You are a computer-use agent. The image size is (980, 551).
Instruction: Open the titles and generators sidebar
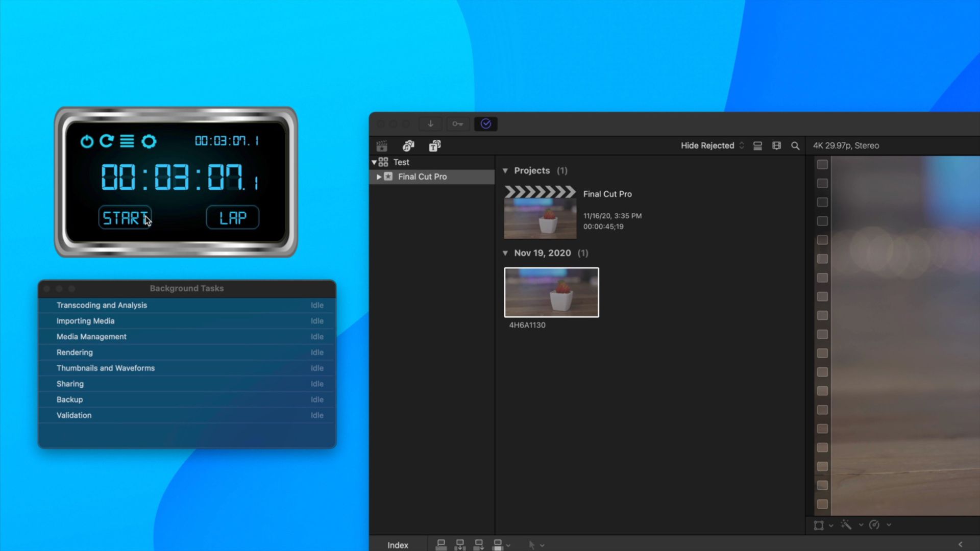(435, 146)
